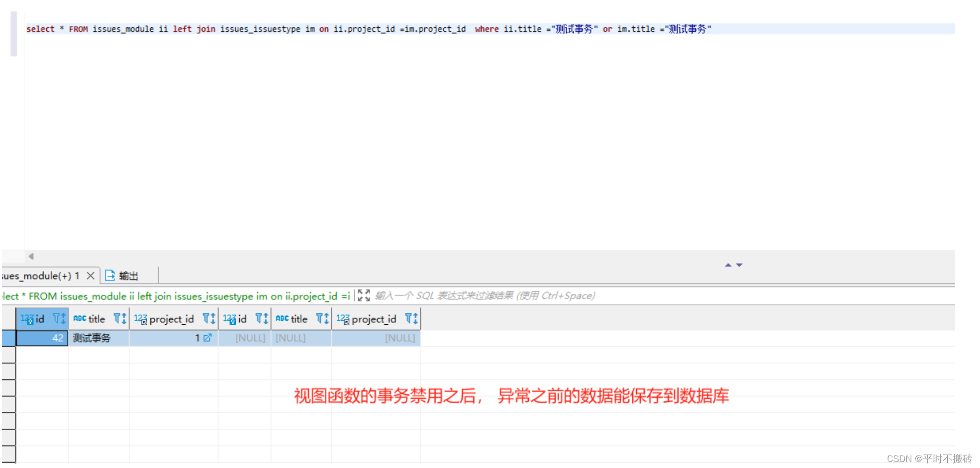Select the 测试事务 title cell
This screenshot has width=980, height=468.
click(99, 338)
